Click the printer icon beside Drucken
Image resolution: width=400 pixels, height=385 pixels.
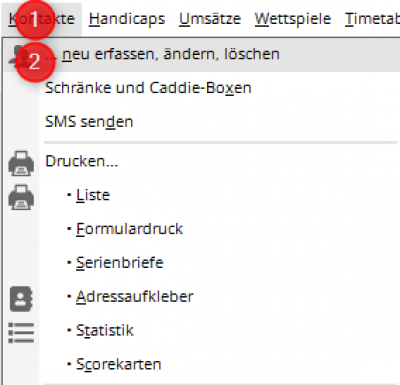(21, 163)
